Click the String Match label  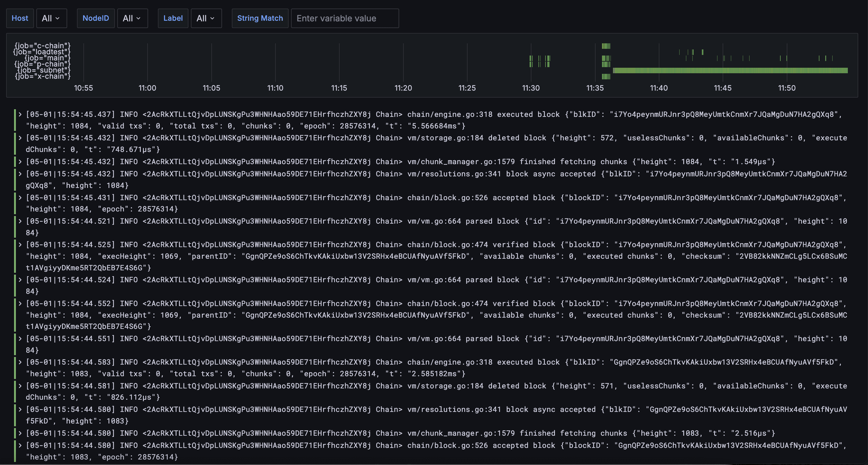click(x=260, y=18)
